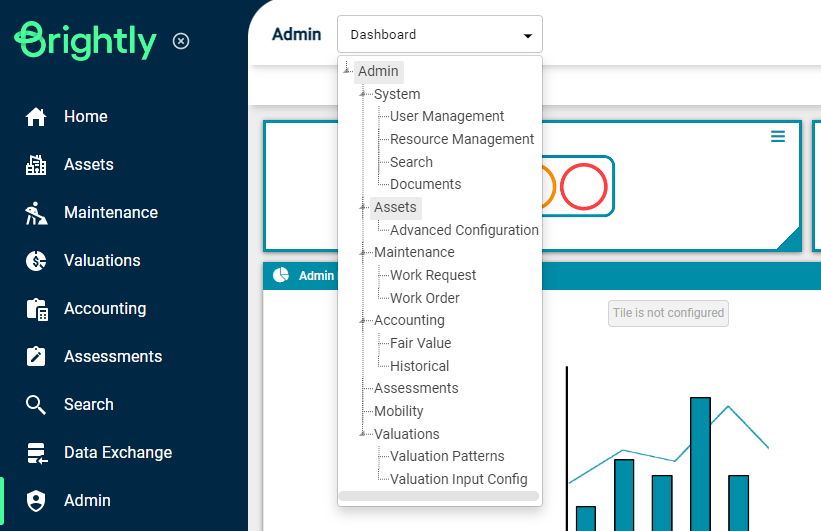Open Valuations via the dollar icon
This screenshot has width=821, height=531.
coord(36,260)
